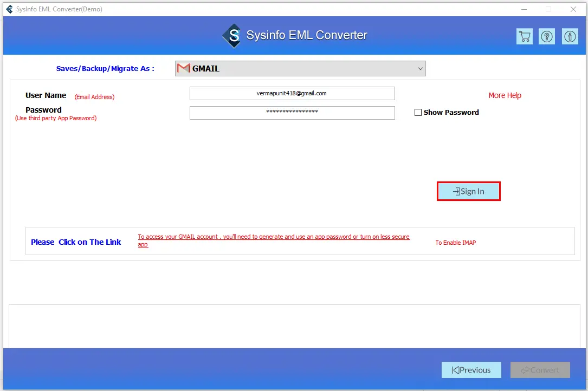This screenshot has height=391, width=588.
Task: Click the 'Sysinfo EML Converter' header title
Action: 306,35
